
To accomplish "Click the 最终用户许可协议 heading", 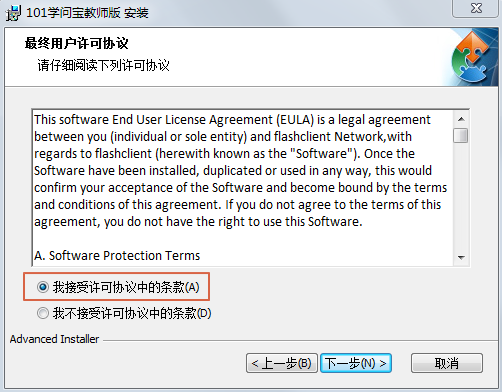I will tap(76, 43).
